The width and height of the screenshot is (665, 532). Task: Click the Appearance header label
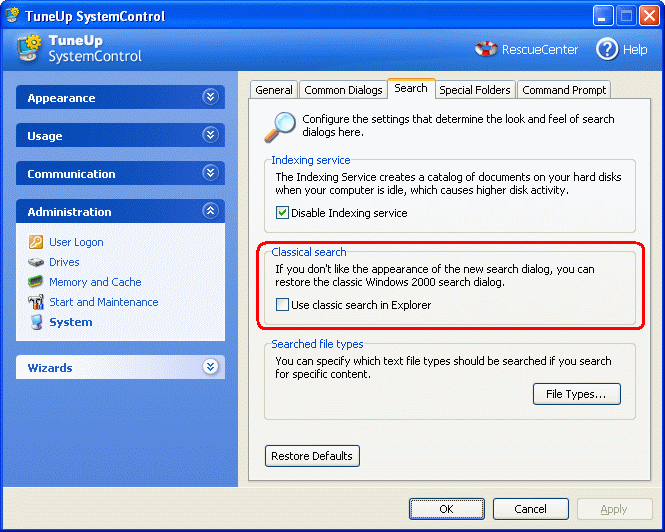[61, 98]
